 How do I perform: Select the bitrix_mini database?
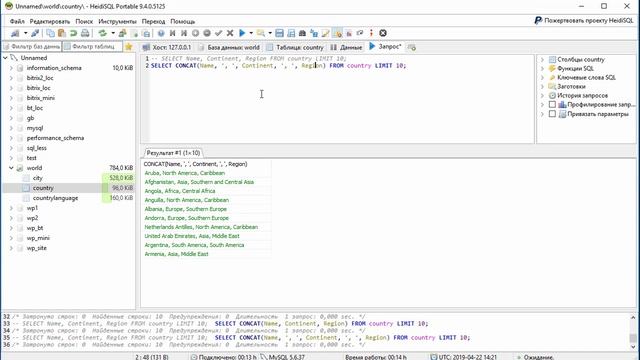40,98
